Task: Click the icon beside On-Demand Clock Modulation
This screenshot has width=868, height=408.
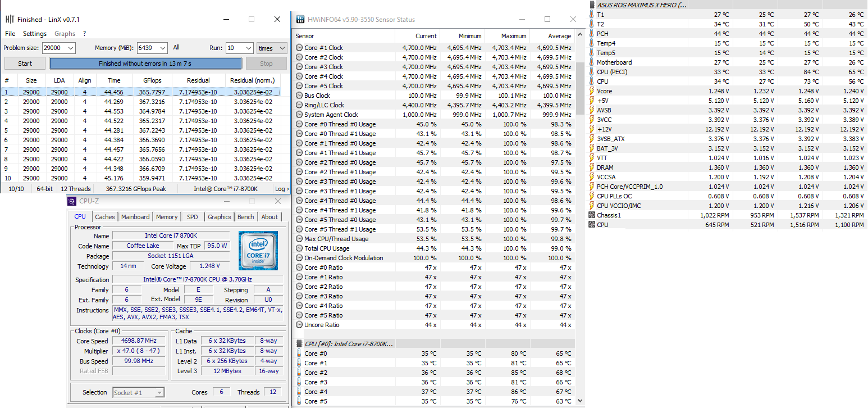Action: 299,258
